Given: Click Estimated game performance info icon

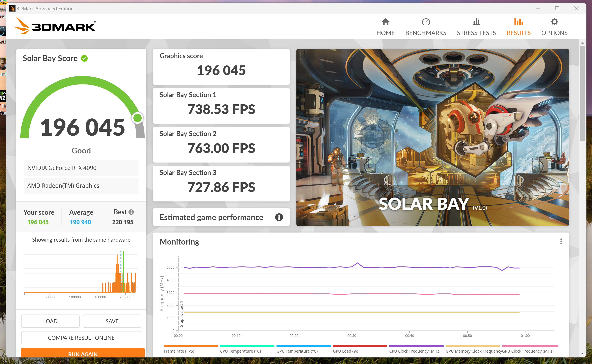Looking at the screenshot, I should click(279, 217).
